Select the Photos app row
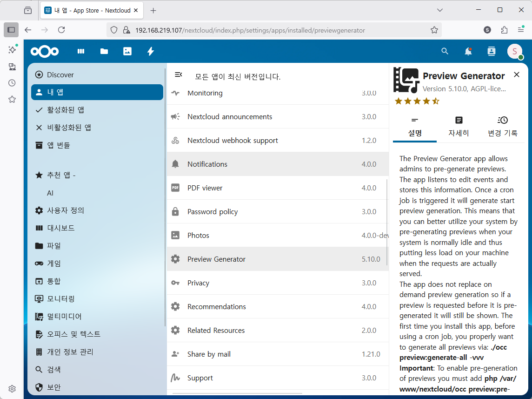Viewport: 532px width, 399px height. 278,235
